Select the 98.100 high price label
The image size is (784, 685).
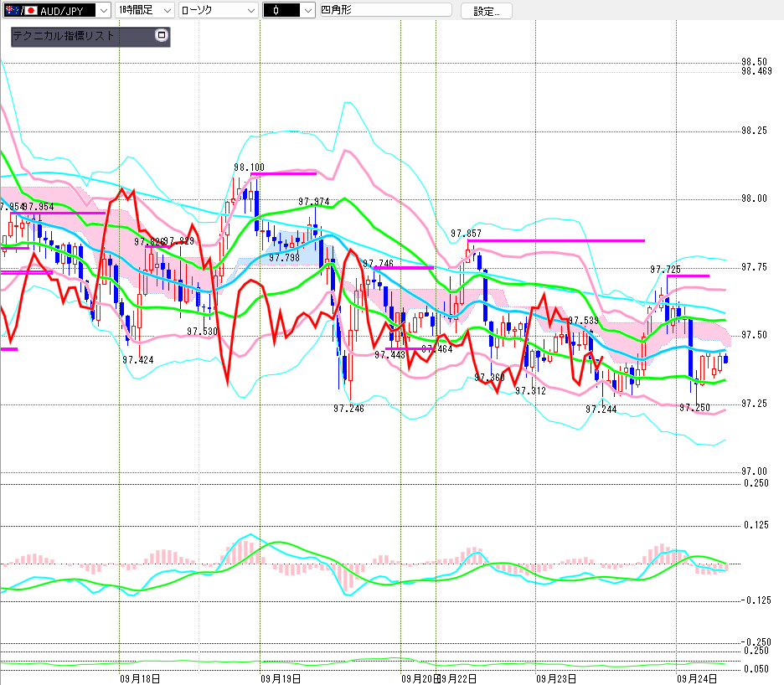(249, 167)
